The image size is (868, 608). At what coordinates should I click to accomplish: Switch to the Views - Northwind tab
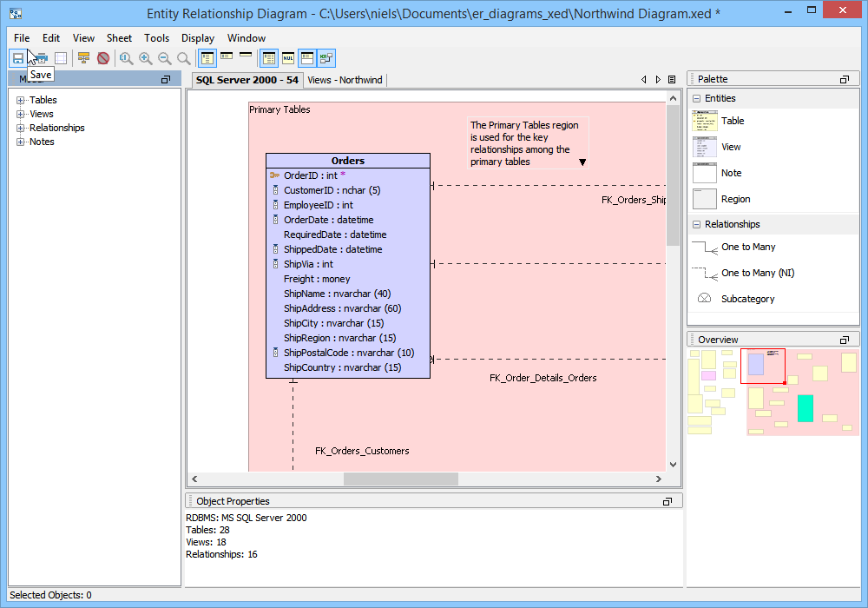pos(345,80)
